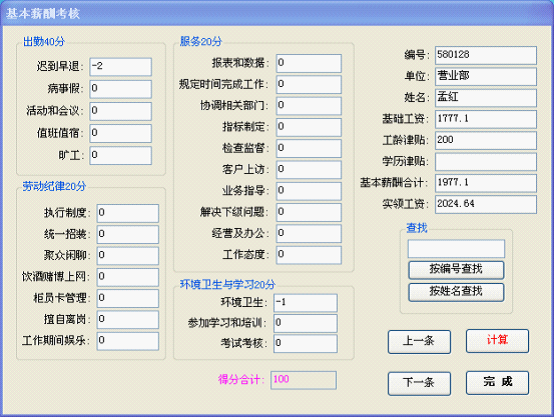Screen dimensions: 554x417
Task: Click the 执行制度 field
Action: 128,213
